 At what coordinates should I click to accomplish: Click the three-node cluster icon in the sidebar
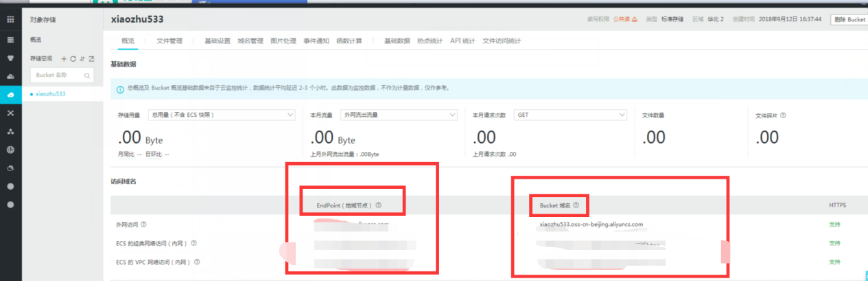pos(10,131)
